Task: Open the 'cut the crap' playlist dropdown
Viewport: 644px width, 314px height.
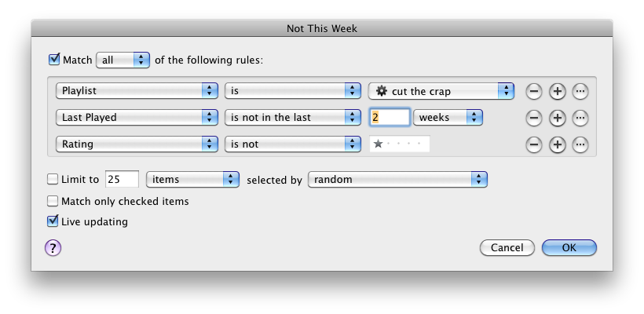Action: click(441, 91)
